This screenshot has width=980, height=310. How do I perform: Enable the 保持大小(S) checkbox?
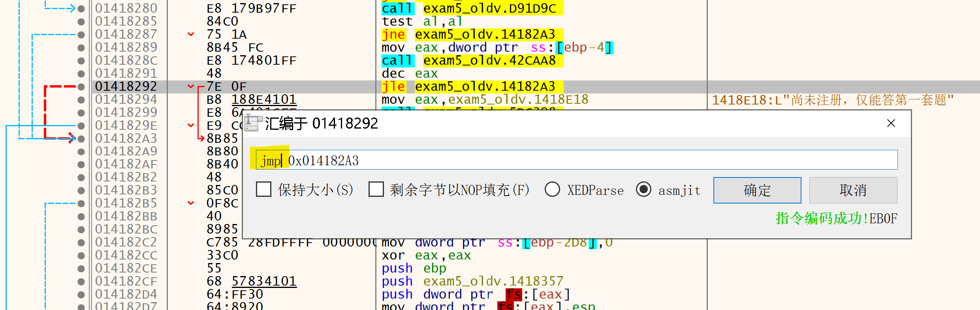pos(263,189)
